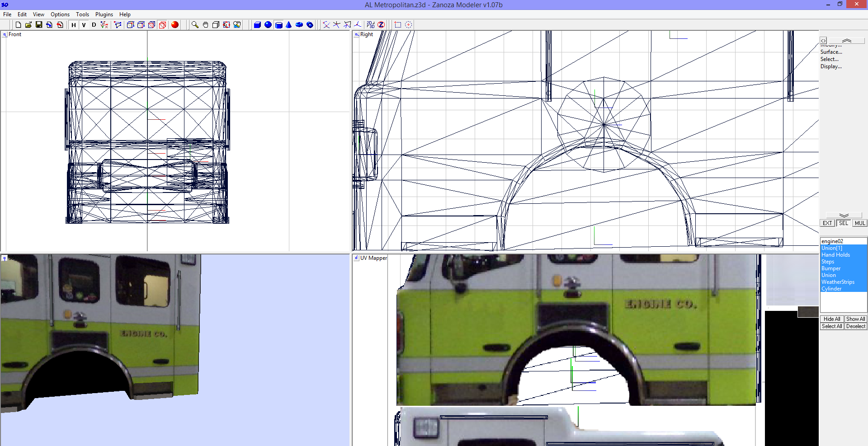The width and height of the screenshot is (868, 446).
Task: Select the Zoom magnifier tool
Action: [x=194, y=25]
